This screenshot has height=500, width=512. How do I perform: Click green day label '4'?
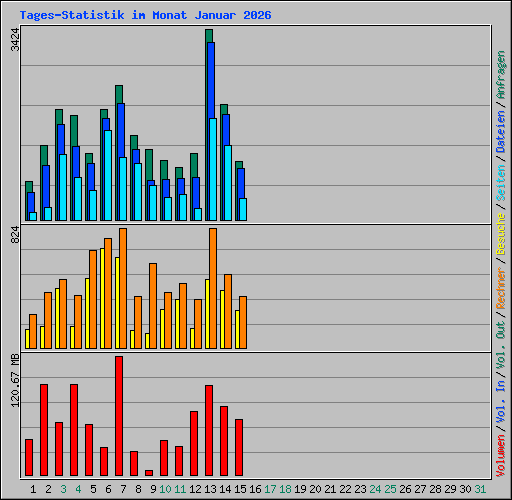(x=78, y=489)
